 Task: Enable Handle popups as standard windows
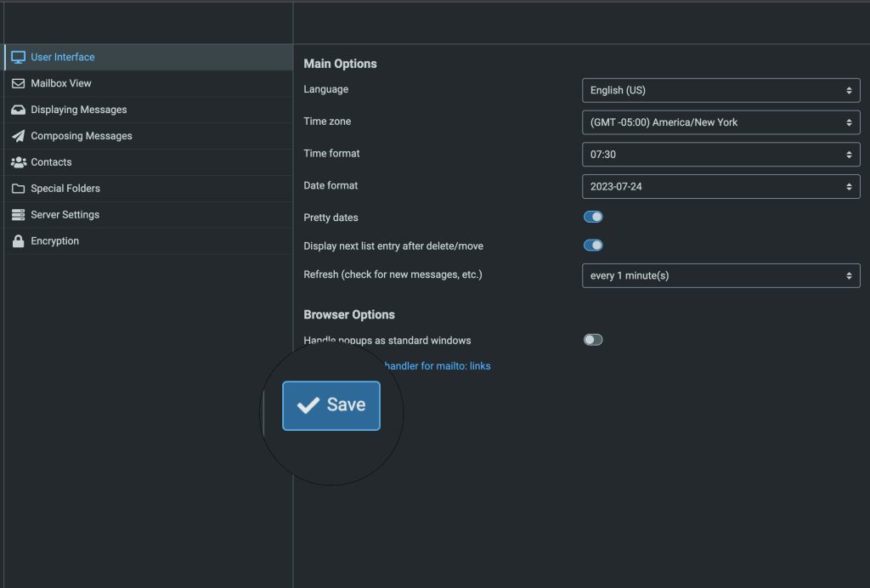click(x=593, y=340)
